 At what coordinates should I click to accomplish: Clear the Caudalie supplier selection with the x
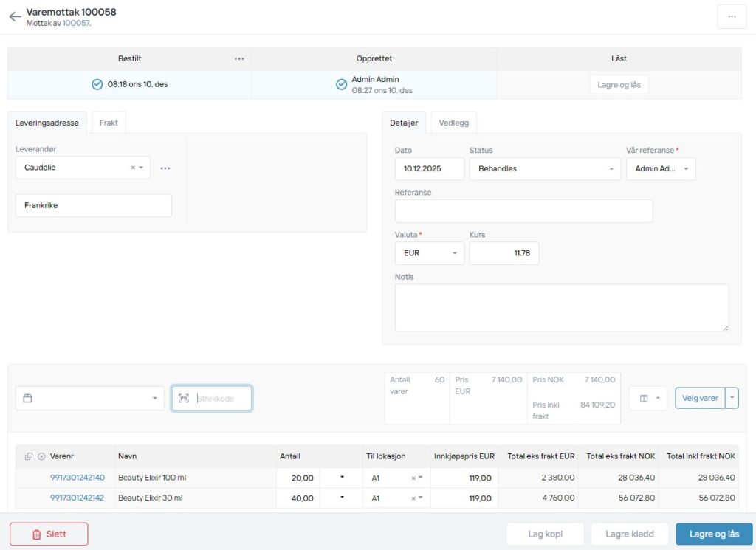tap(133, 168)
